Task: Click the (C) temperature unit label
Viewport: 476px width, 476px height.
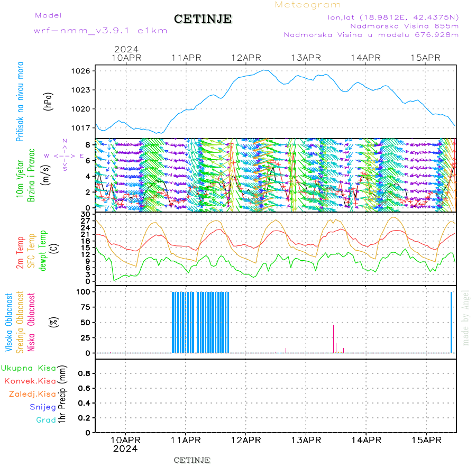Action: [54, 249]
